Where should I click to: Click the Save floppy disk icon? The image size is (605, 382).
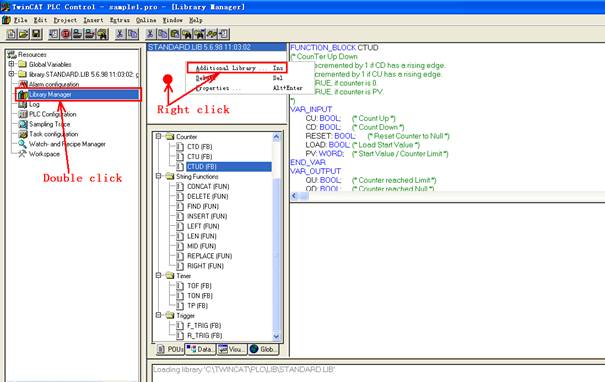(x=36, y=34)
